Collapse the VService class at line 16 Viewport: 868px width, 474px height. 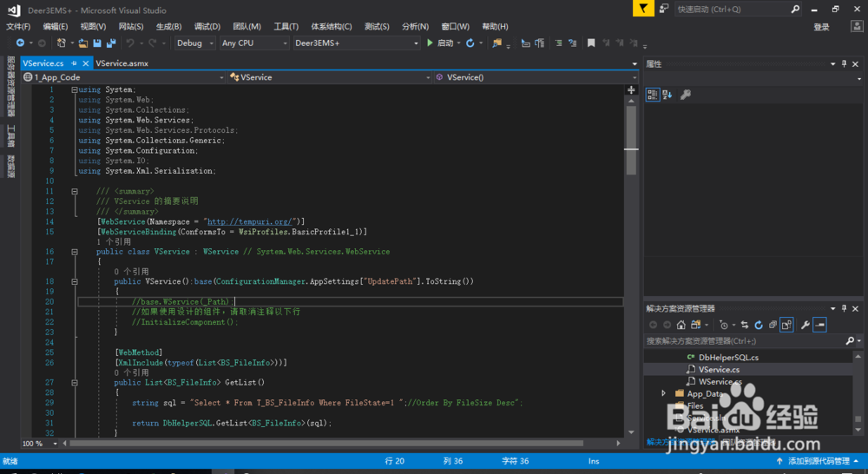pyautogui.click(x=74, y=252)
